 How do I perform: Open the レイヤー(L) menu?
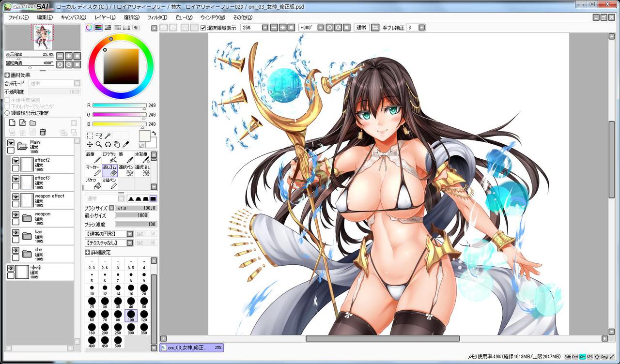105,17
